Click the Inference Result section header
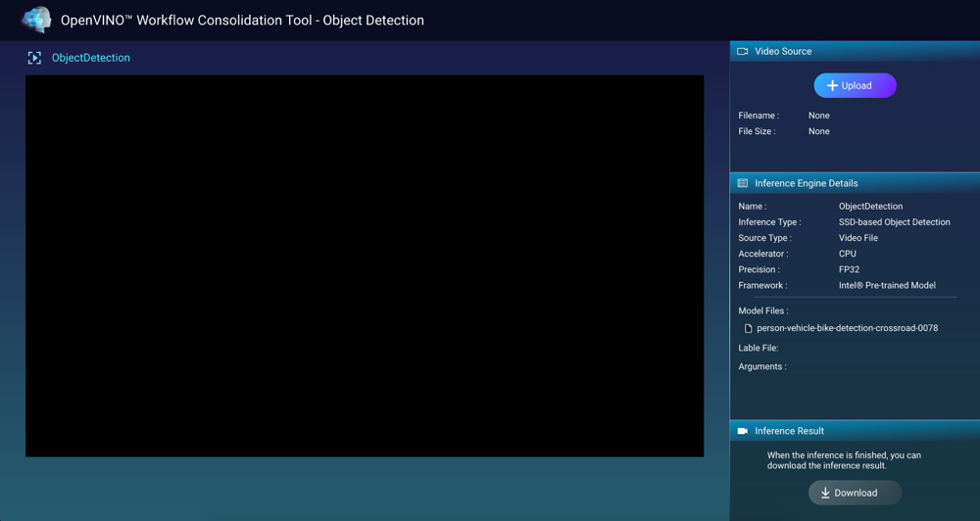Viewport: 980px width, 521px height. tap(789, 431)
